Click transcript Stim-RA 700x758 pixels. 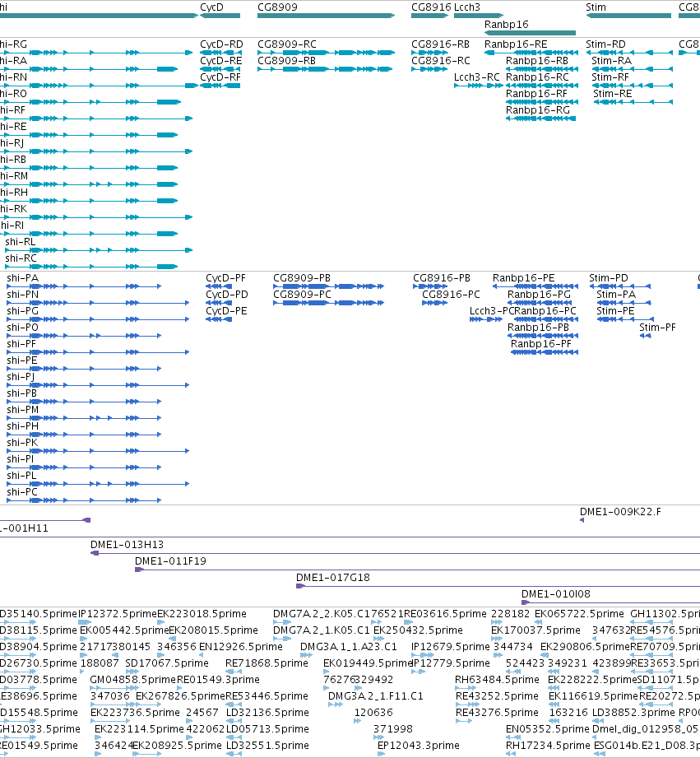point(612,60)
